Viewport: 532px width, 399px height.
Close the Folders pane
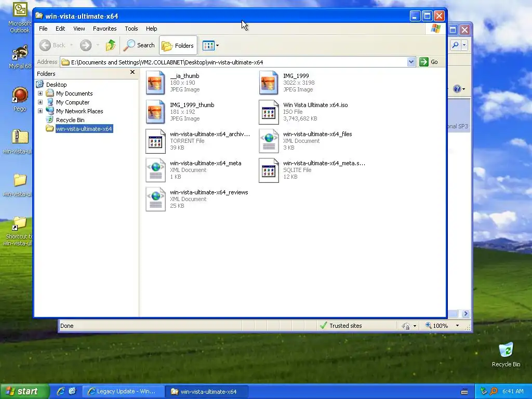pyautogui.click(x=132, y=72)
